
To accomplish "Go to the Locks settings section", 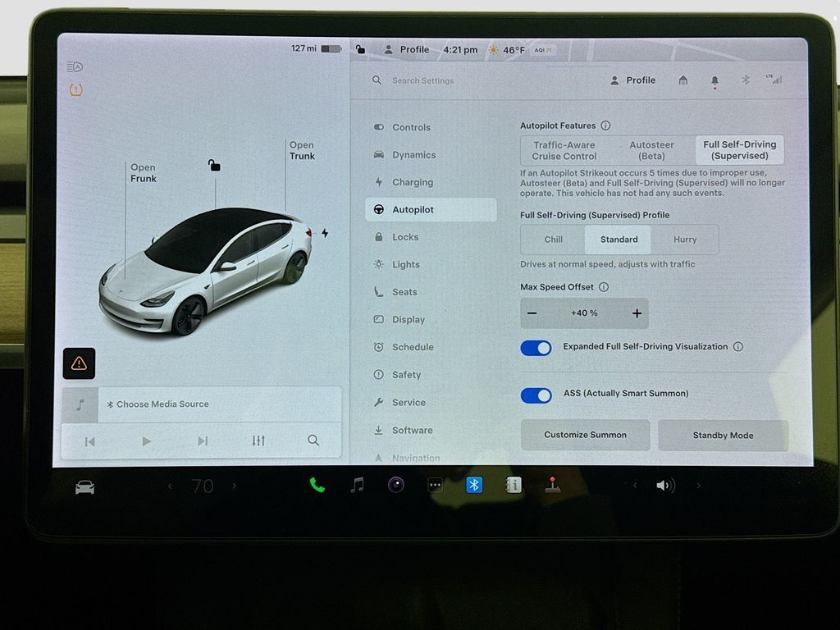I will pyautogui.click(x=405, y=237).
